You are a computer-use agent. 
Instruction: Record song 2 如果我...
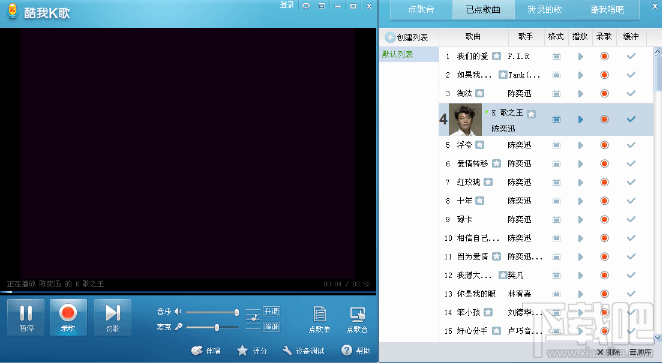click(x=605, y=75)
